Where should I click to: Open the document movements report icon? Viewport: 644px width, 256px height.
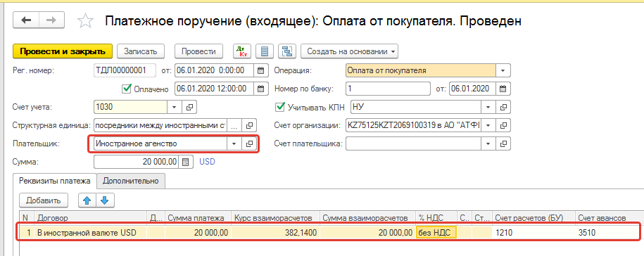(265, 51)
